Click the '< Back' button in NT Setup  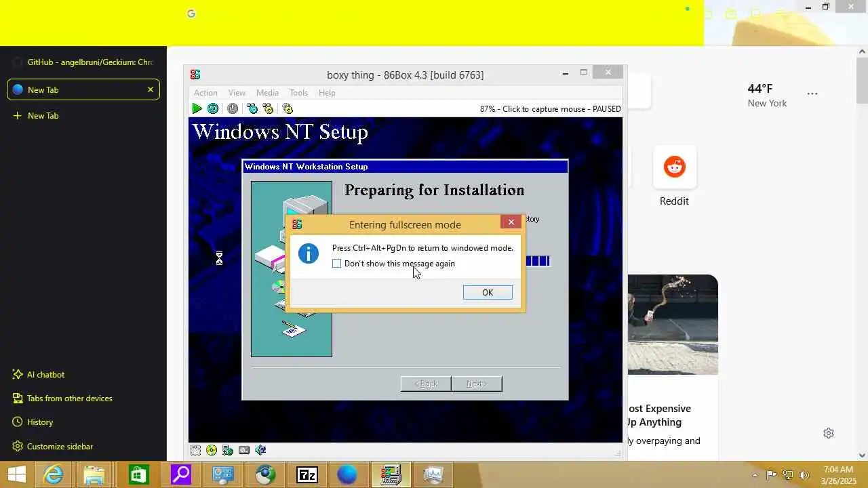click(x=426, y=384)
